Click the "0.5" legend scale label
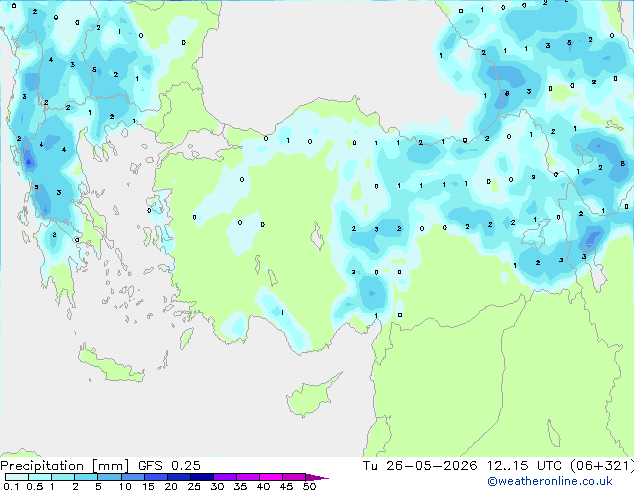The height and width of the screenshot is (490, 634). [x=34, y=486]
